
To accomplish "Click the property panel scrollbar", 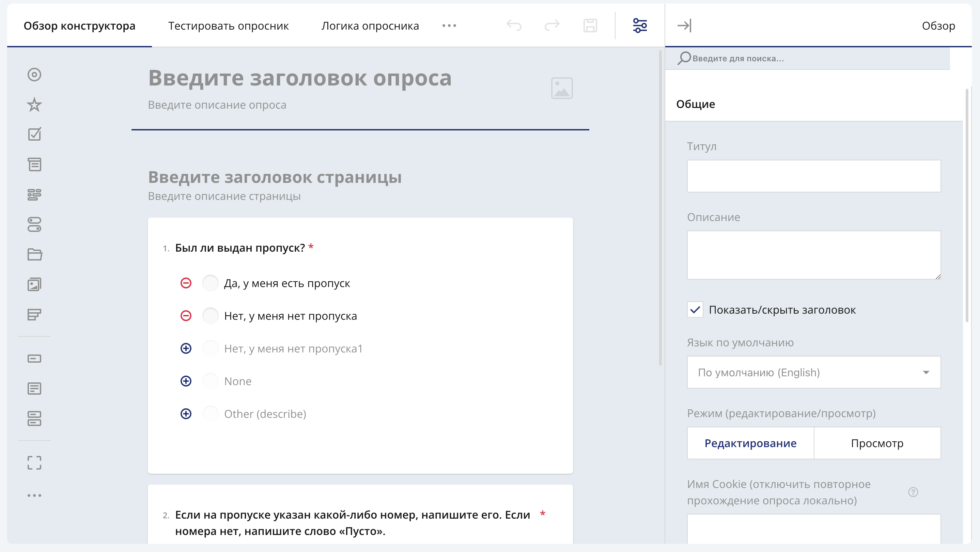I will point(967,205).
